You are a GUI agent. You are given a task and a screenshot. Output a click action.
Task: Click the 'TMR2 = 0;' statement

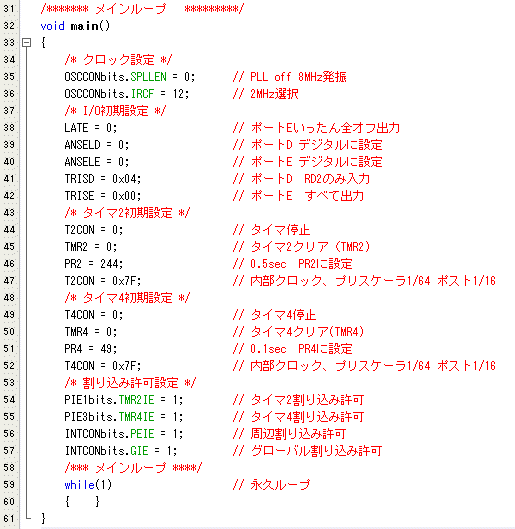pos(91,247)
